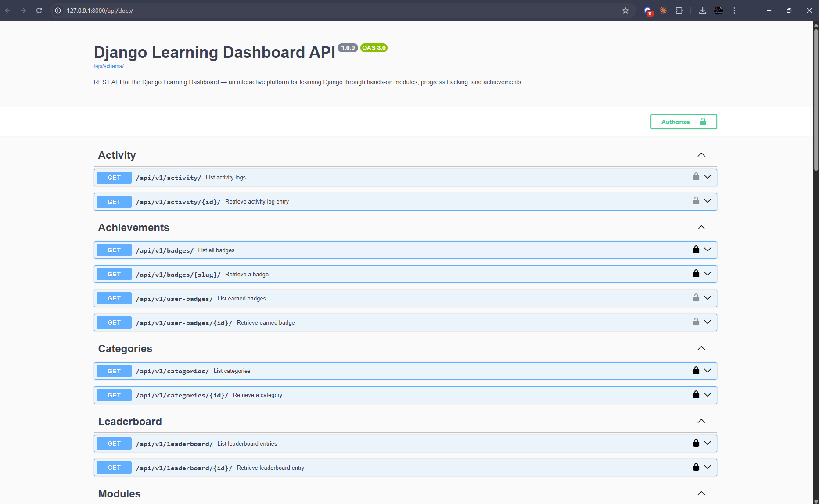This screenshot has width=819, height=504.
Task: Expand the Retrieve earned badge chevron
Action: [x=708, y=322]
